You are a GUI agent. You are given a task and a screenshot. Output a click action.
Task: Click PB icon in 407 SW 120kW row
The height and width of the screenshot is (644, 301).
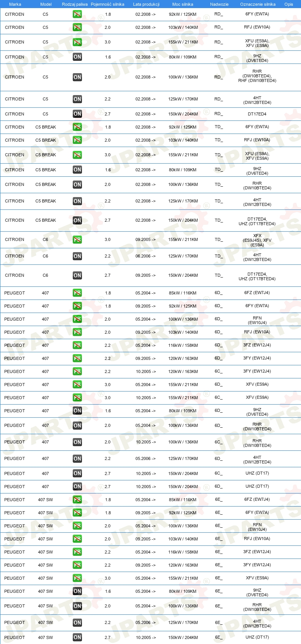(77, 565)
